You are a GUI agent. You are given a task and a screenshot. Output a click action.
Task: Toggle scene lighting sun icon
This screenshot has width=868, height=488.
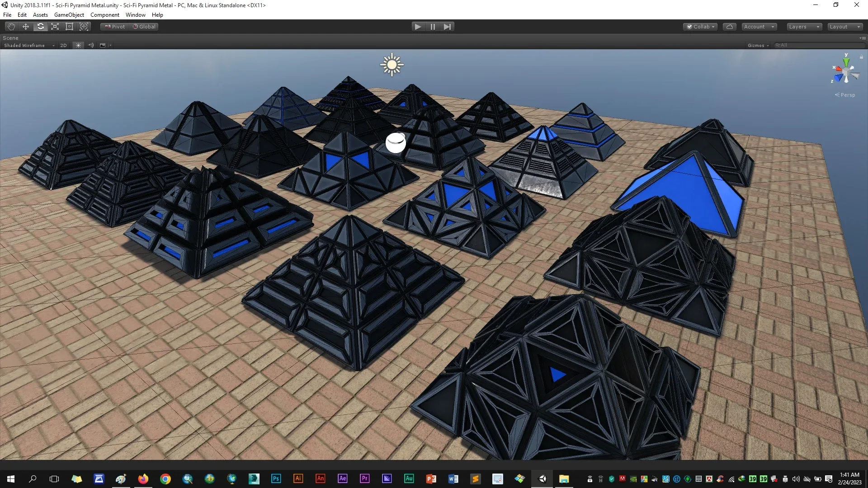pyautogui.click(x=78, y=45)
